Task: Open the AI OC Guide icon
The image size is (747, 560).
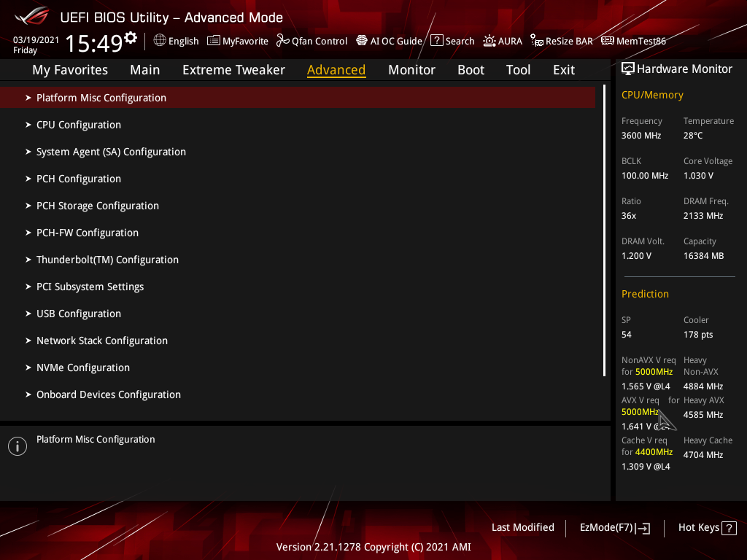Action: point(362,41)
